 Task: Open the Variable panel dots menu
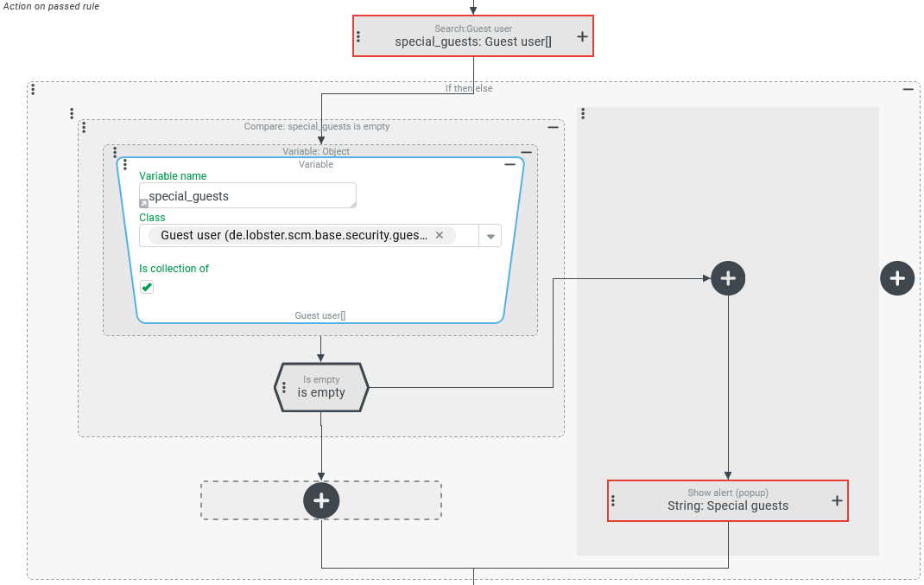125,164
